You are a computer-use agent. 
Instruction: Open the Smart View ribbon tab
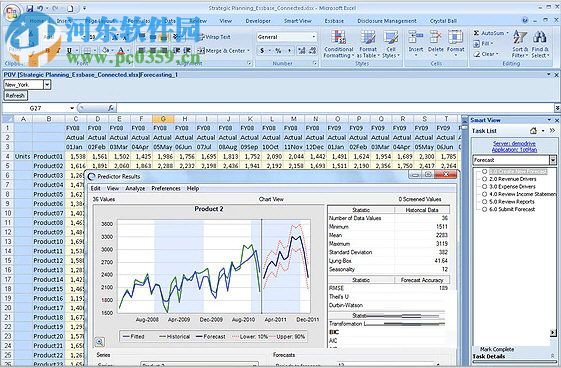pyautogui.click(x=298, y=21)
